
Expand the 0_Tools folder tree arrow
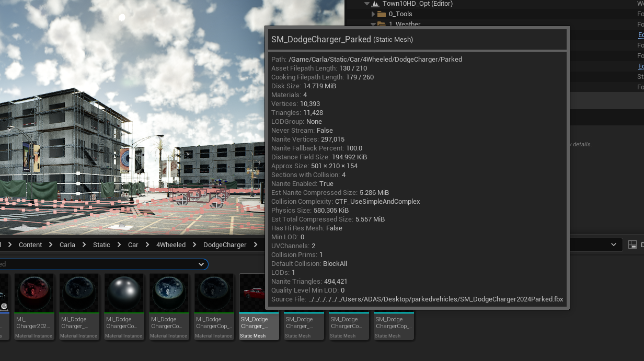tap(373, 14)
